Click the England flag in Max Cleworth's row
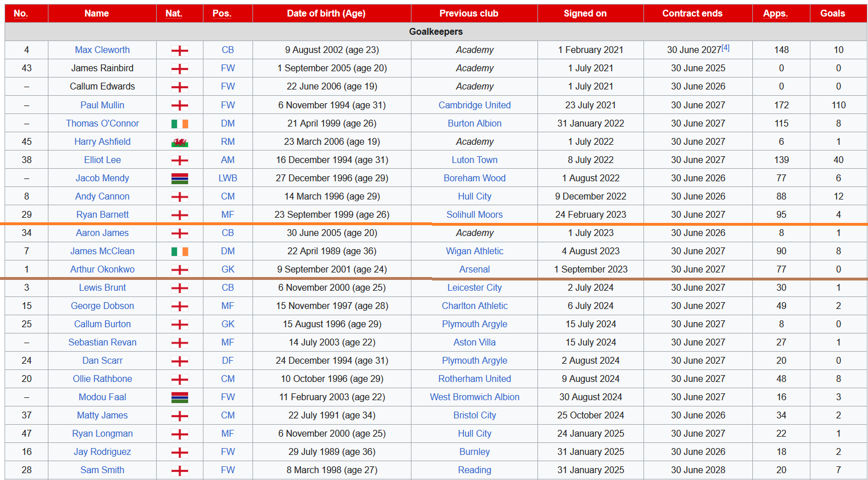Screen dimensions: 868x480 click(x=180, y=51)
